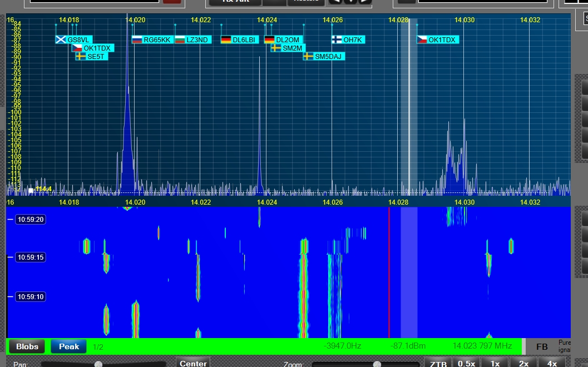Click the Pan slider handle
Screen dimensions: 588x367
click(98, 364)
